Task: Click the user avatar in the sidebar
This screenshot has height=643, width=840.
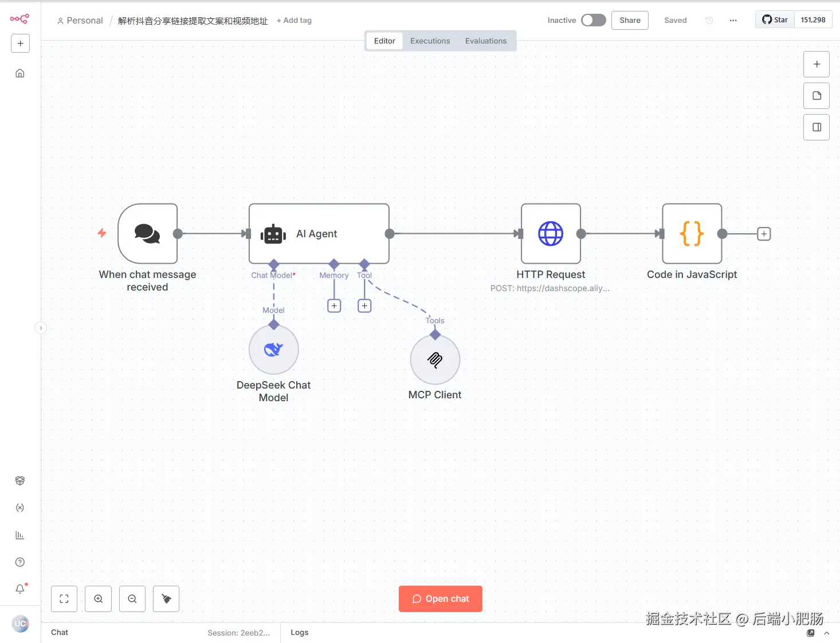Action: tap(20, 624)
